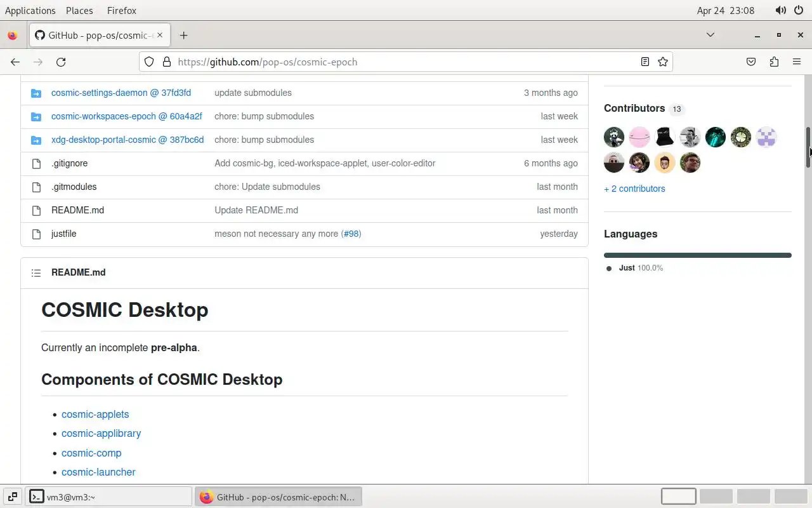Click the 'update submodules' commit message

point(253,93)
